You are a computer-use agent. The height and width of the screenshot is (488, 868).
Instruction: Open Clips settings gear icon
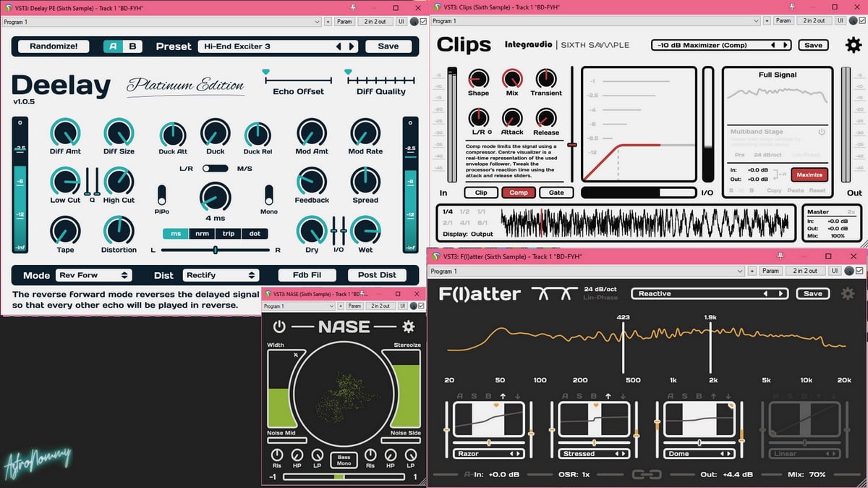click(x=854, y=45)
